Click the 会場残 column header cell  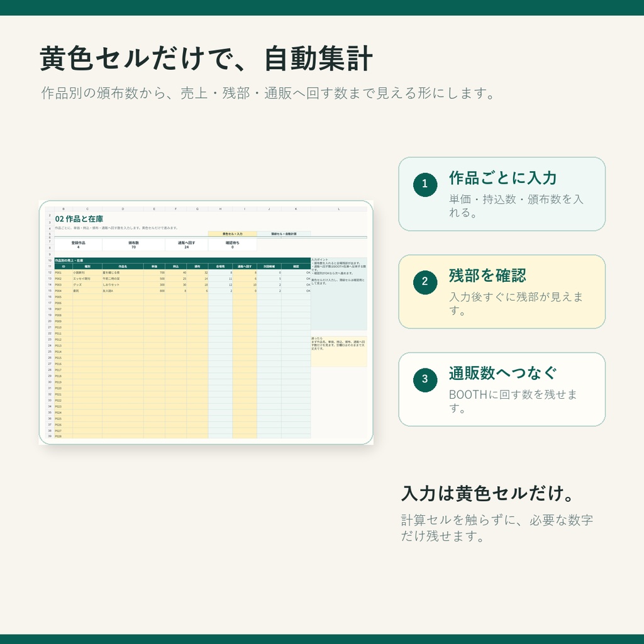(220, 267)
